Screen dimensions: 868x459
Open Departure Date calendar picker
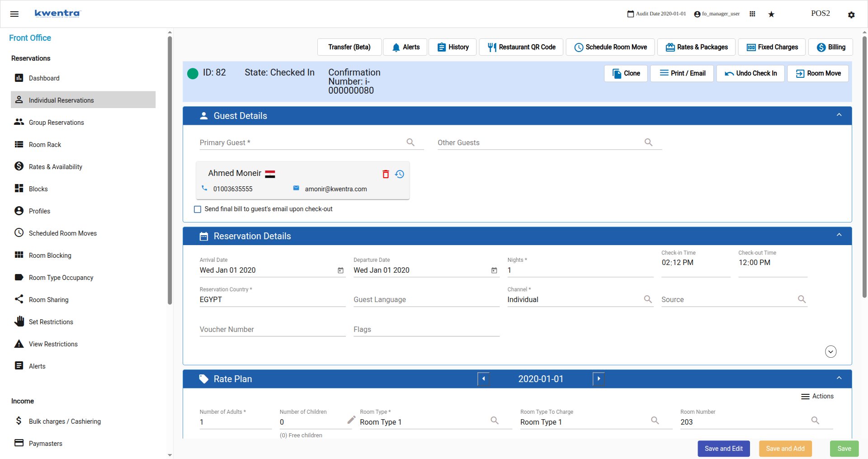(x=494, y=270)
